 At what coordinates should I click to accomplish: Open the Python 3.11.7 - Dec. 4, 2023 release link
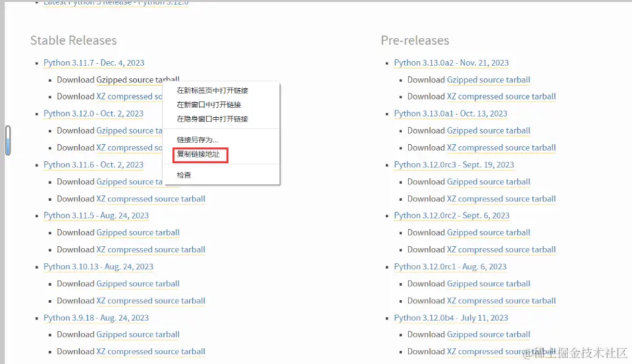tap(94, 63)
